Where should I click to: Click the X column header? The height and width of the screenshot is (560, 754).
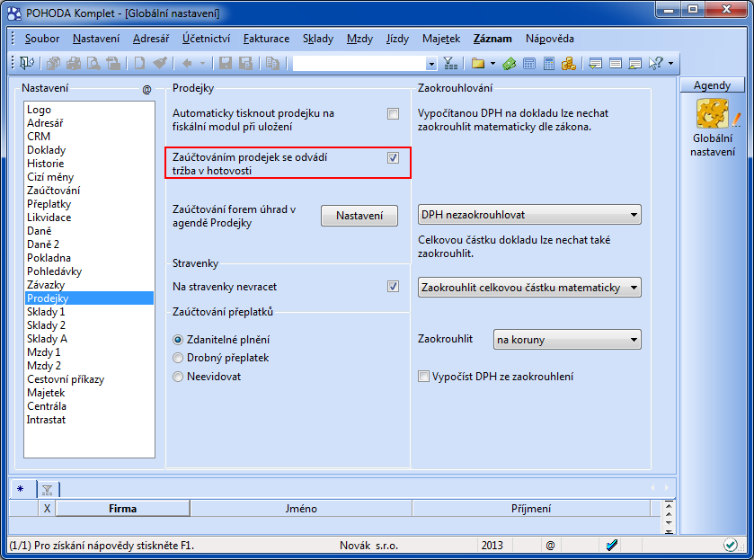tap(47, 509)
